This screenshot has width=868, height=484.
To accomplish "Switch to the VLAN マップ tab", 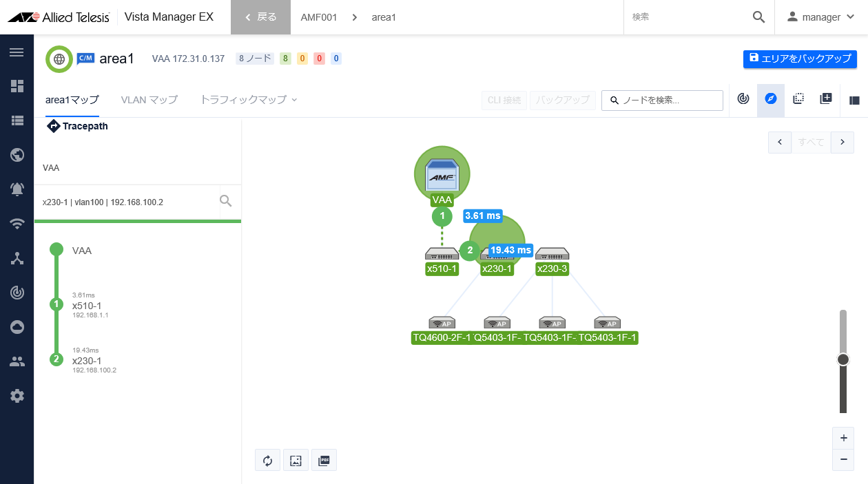I will point(149,100).
